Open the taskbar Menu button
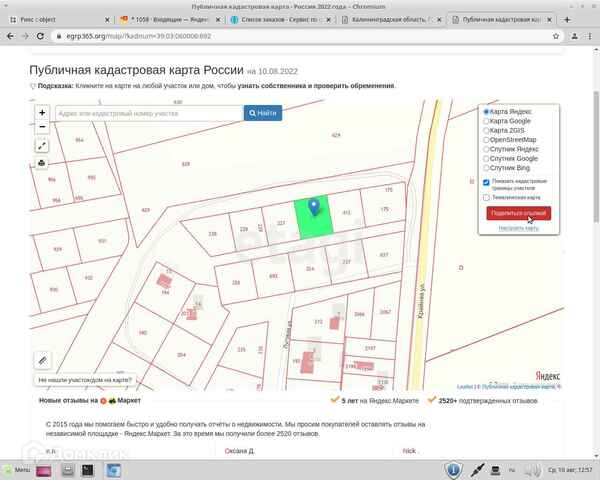 coord(18,470)
